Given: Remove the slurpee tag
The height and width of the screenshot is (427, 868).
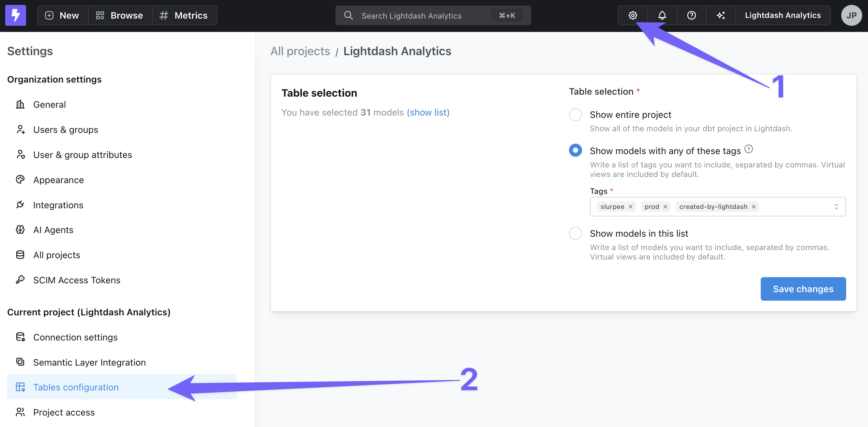Looking at the screenshot, I should click(630, 206).
